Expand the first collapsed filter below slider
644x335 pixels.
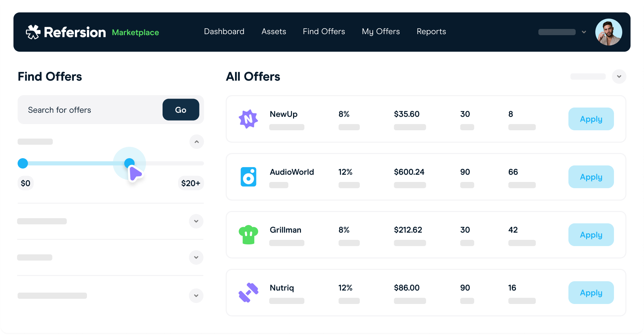196,221
